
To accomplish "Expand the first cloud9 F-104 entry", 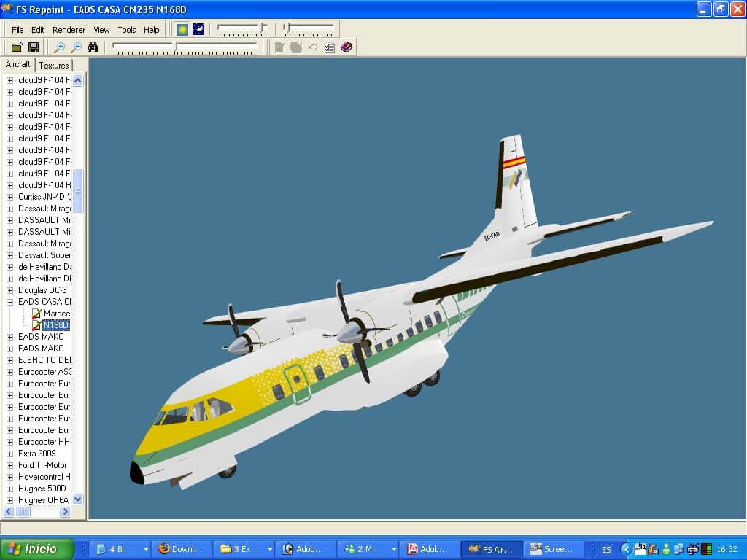I will tap(8, 80).
